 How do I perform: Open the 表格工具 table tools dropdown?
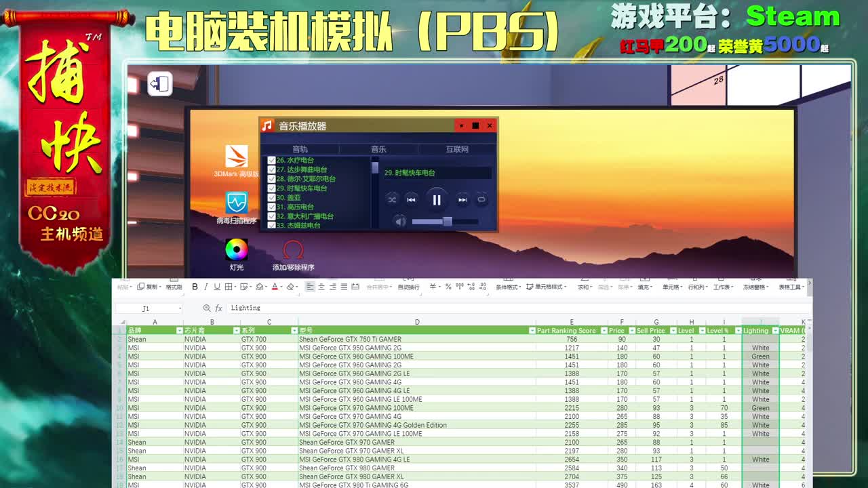click(x=791, y=287)
